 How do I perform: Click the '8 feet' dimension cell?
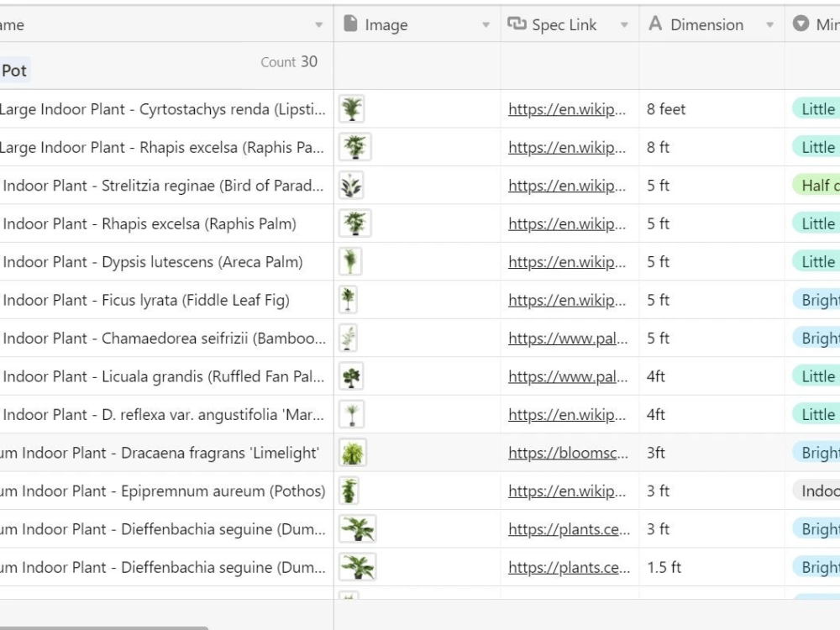tap(711, 108)
